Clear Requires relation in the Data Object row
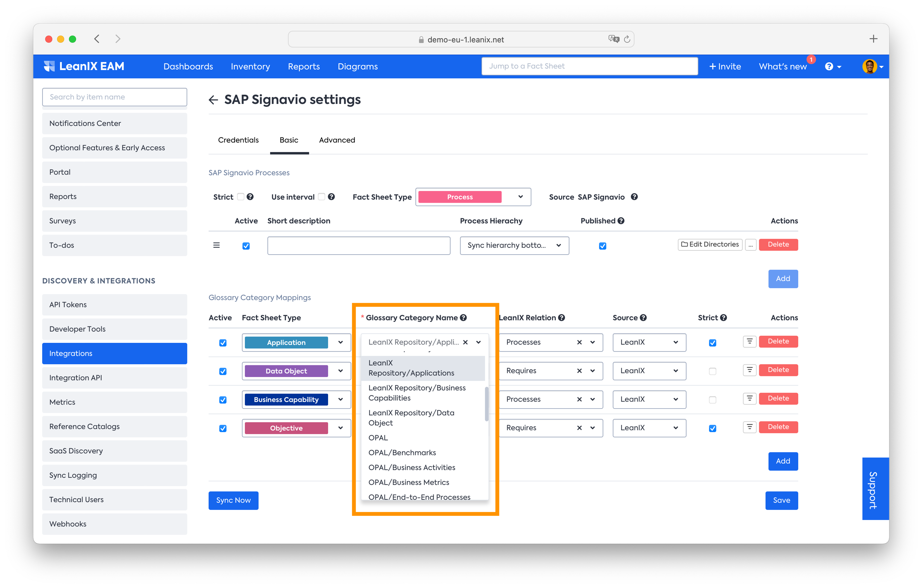Screen dimensions: 923x588 pos(580,371)
